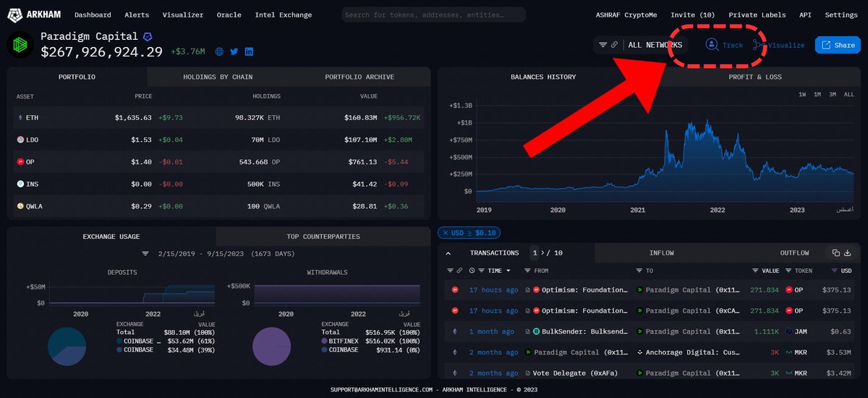
Task: Click the Share button
Action: (x=837, y=45)
